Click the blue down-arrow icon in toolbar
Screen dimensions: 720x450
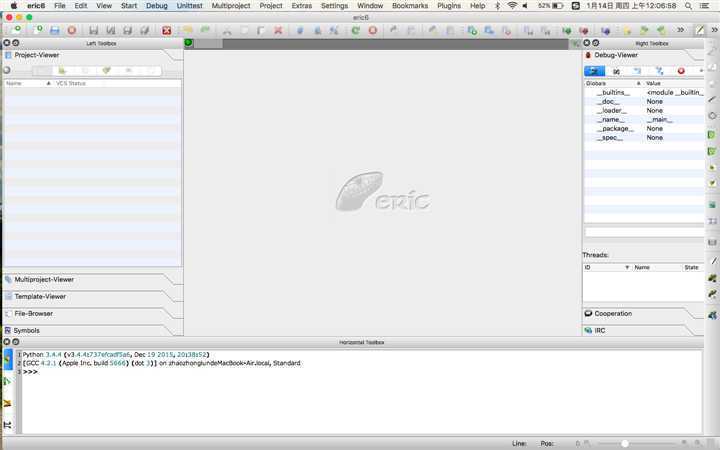605,31
